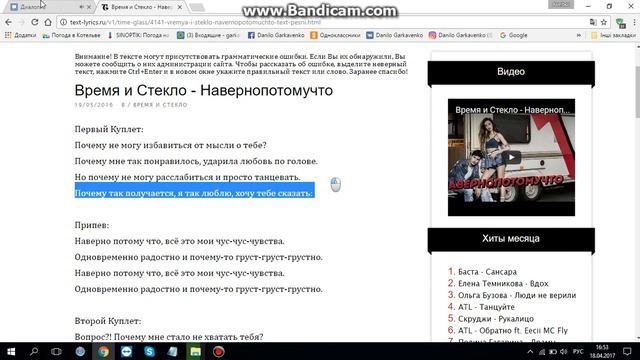Image resolution: width=640 pixels, height=360 pixels.
Task: Close the Время и Стекло tab
Action: click(180, 7)
